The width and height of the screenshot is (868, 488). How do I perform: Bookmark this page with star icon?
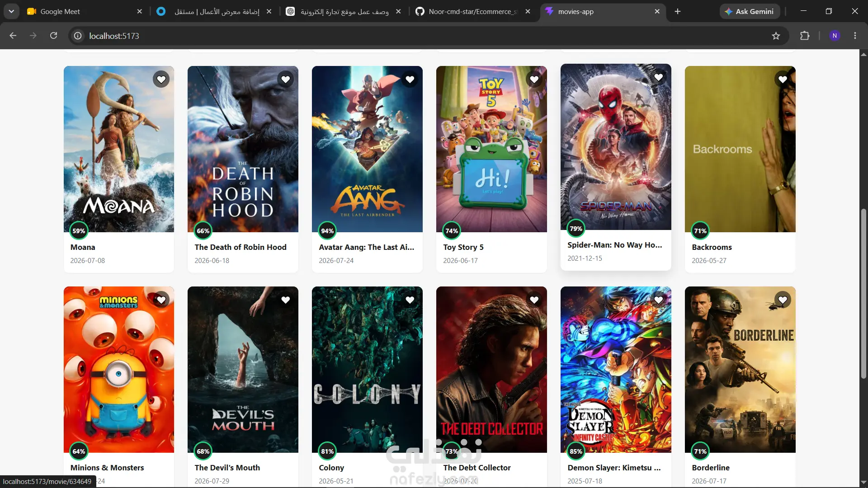tap(776, 36)
